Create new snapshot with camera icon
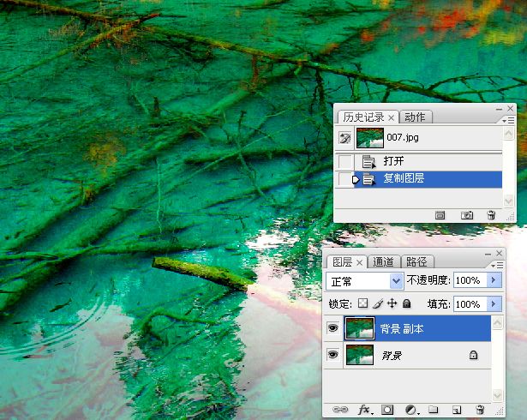Image resolution: width=527 pixels, height=420 pixels. click(467, 215)
